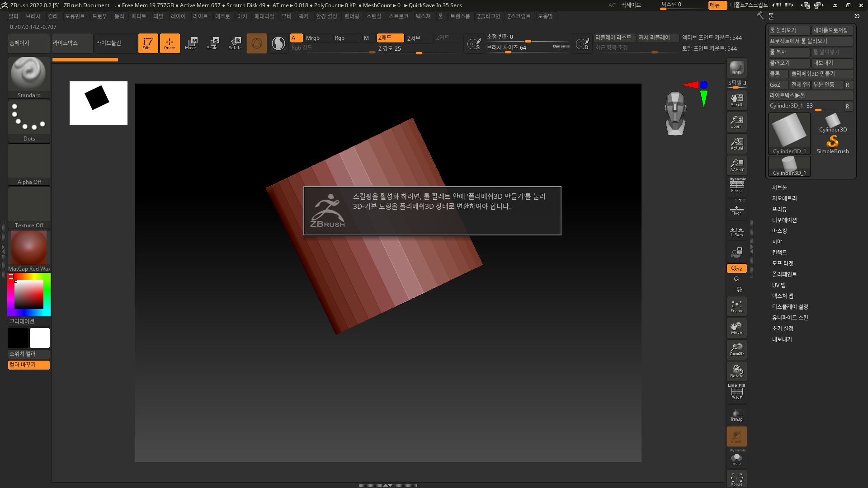Open the 매테리얼 menu
The image size is (868, 488).
(264, 16)
